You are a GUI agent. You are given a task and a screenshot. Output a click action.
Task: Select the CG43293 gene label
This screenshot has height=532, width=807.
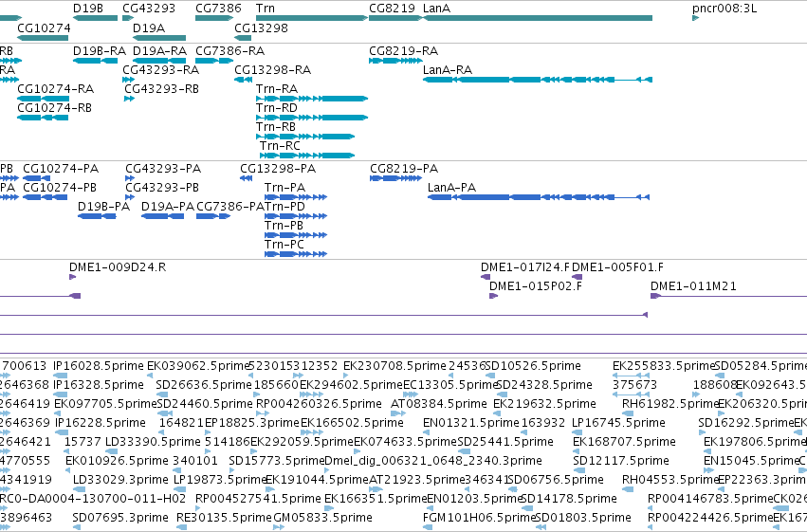tap(149, 9)
